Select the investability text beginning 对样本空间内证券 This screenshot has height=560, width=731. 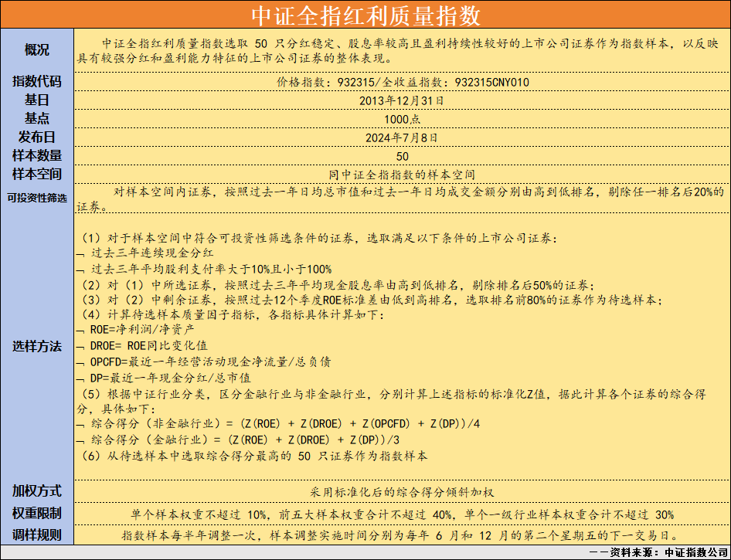(x=400, y=199)
